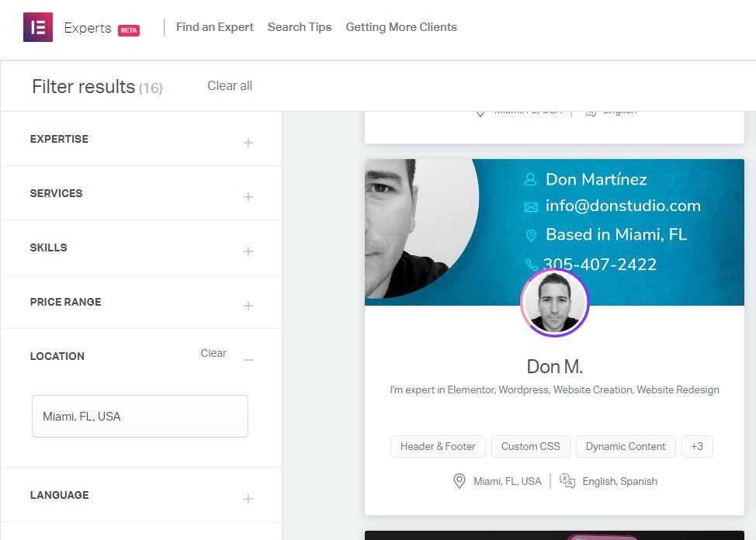Click the Expertise section heading

pos(59,139)
